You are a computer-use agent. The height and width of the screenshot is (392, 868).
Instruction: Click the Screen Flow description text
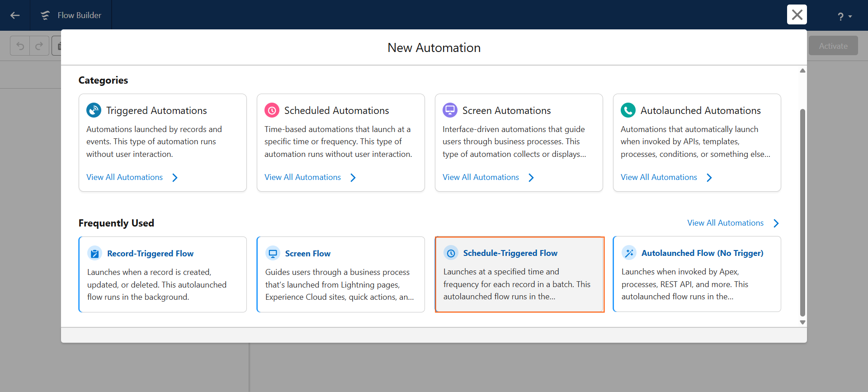point(339,284)
